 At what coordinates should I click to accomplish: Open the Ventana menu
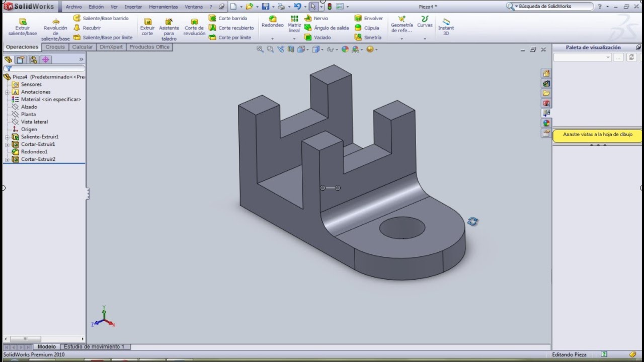pos(194,7)
